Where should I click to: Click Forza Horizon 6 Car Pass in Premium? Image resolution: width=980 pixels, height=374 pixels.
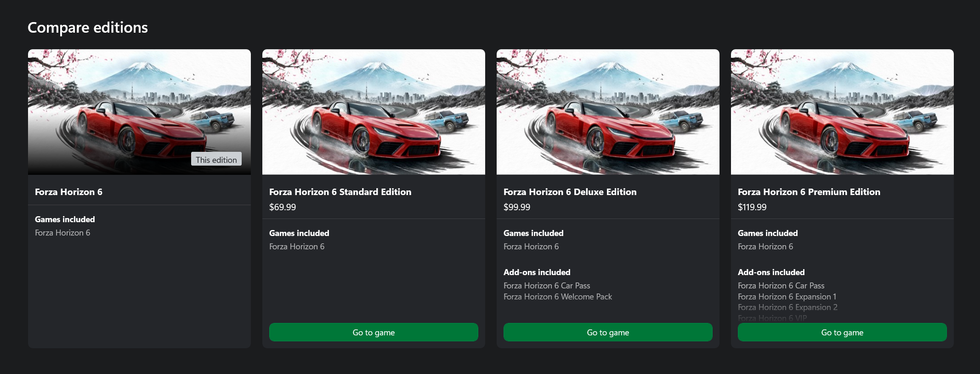[781, 286]
